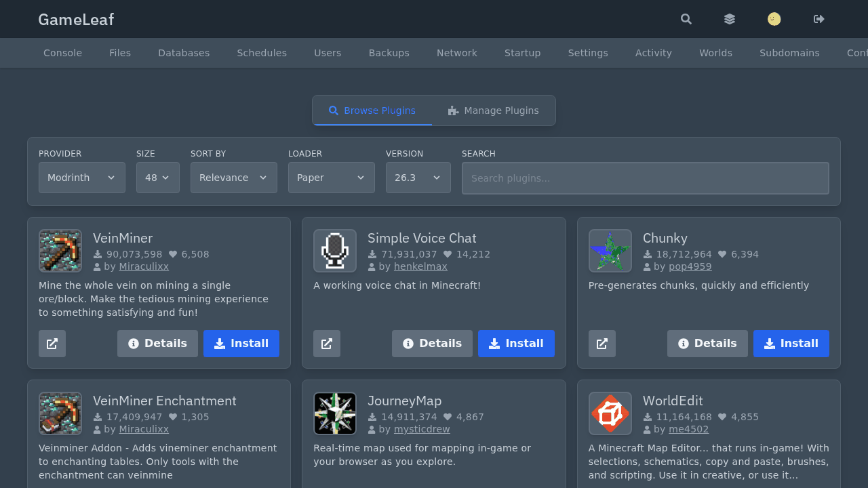Image resolution: width=868 pixels, height=488 pixels.
Task: View Details for Simple Voice Chat
Action: 432,344
